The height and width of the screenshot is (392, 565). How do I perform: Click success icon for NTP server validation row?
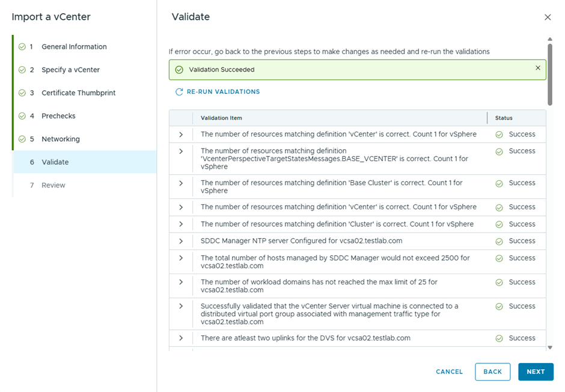(x=499, y=241)
